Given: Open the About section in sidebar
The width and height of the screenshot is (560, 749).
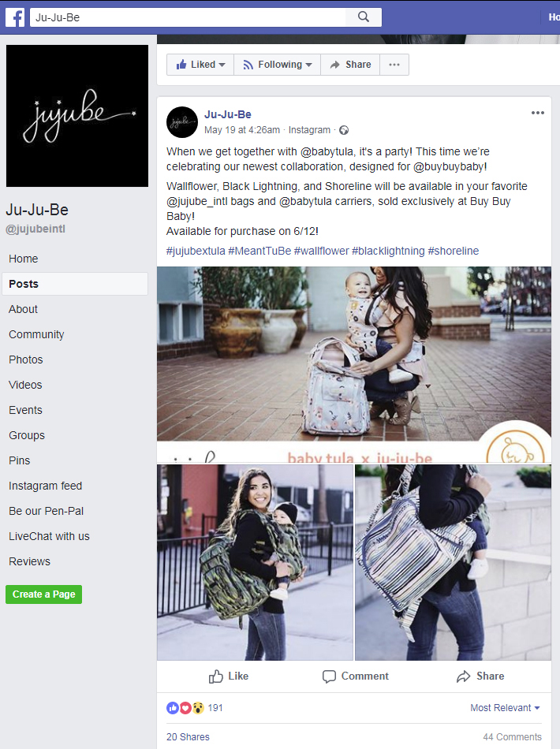Looking at the screenshot, I should (23, 309).
